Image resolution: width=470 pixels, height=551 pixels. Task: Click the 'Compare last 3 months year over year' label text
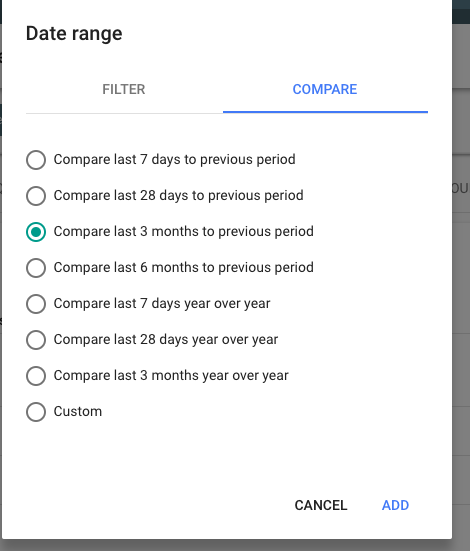point(171,375)
